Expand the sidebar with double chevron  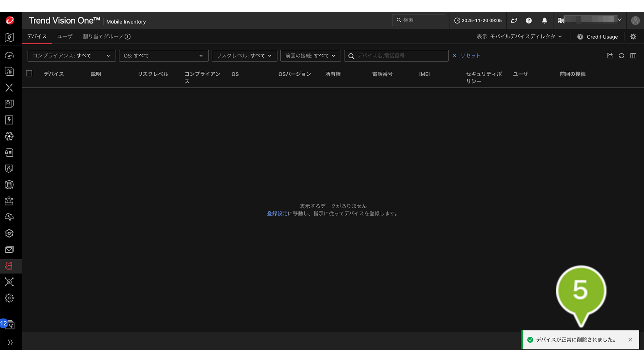click(x=10, y=342)
